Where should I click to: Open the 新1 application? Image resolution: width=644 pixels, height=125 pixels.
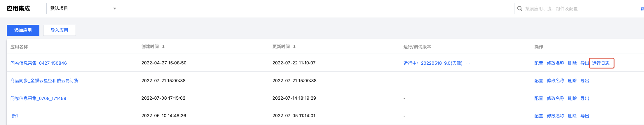click(x=15, y=116)
